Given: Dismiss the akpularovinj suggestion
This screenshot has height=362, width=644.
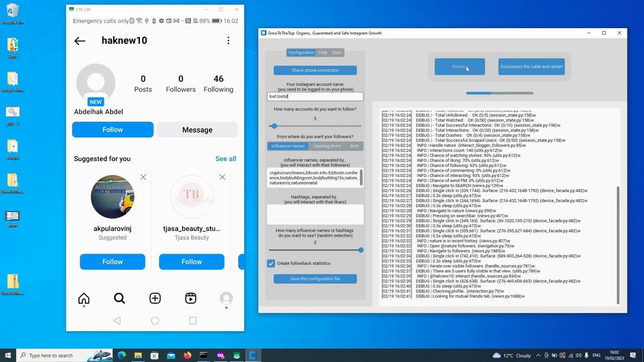Looking at the screenshot, I should click(143, 177).
